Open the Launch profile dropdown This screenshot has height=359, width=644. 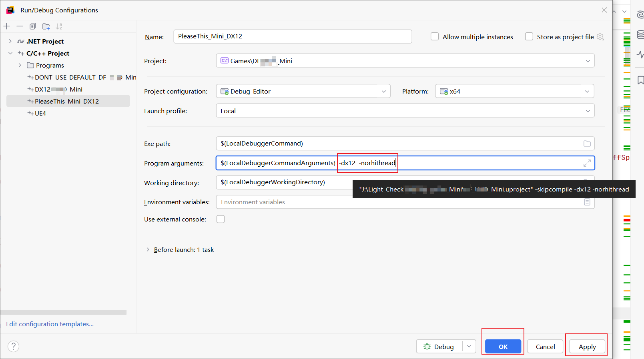click(405, 111)
